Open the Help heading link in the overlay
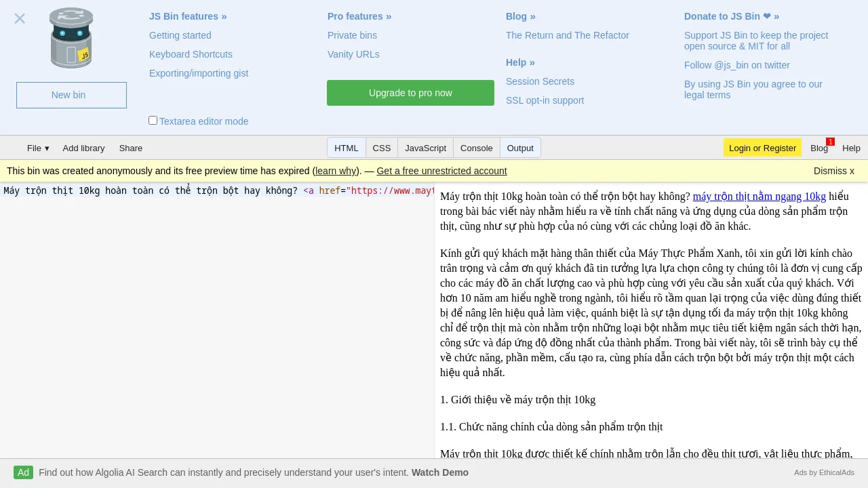868x488 pixels. tap(520, 62)
